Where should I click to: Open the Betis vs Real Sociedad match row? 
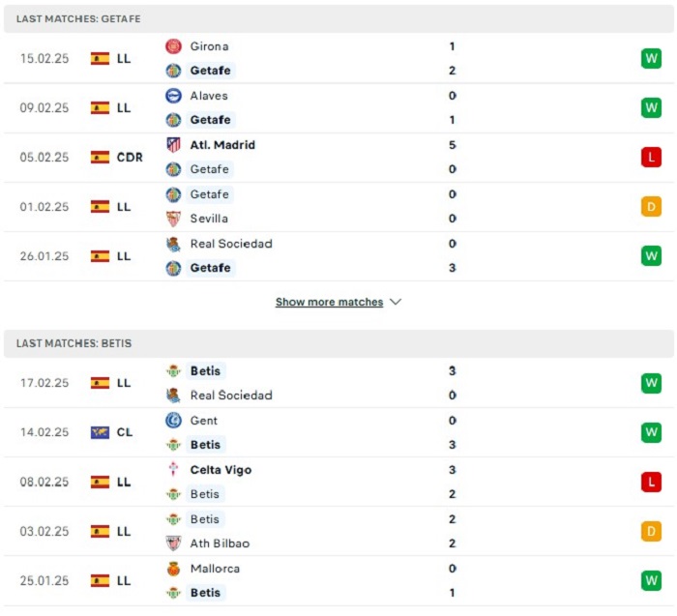coord(338,383)
